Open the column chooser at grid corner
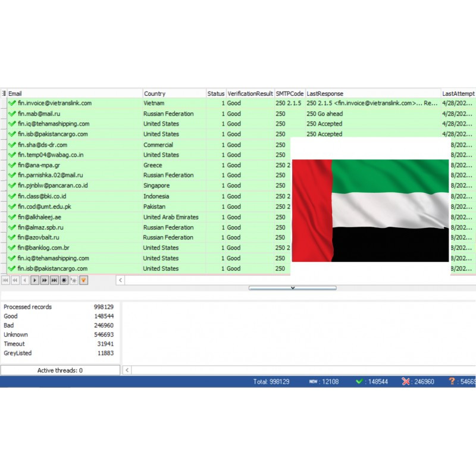The height and width of the screenshot is (476, 476). 4,93
